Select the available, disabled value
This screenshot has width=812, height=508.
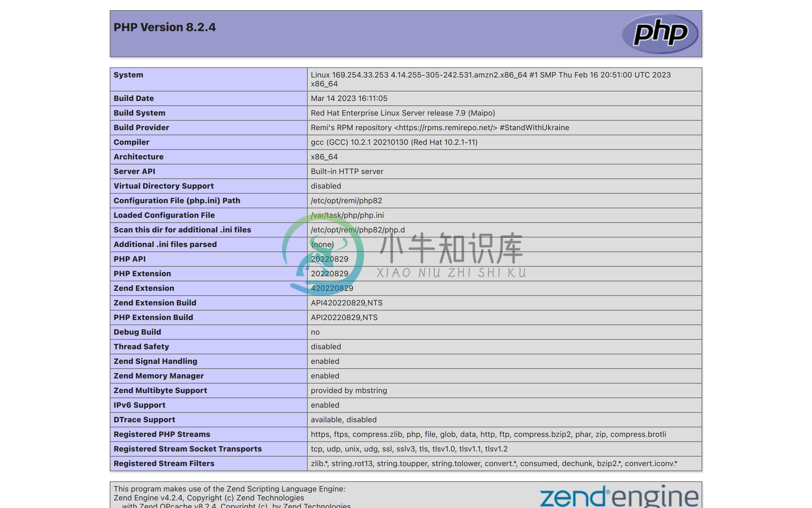344,420
